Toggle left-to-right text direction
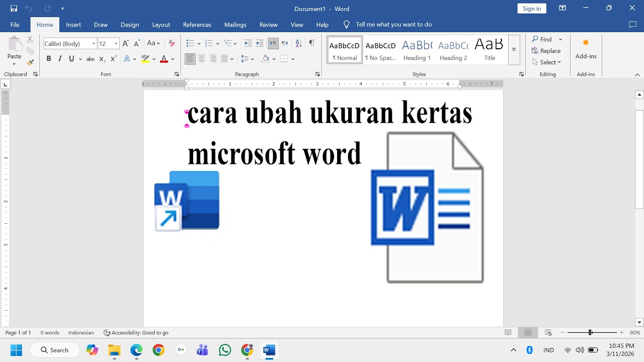644x362 pixels. coord(273,44)
